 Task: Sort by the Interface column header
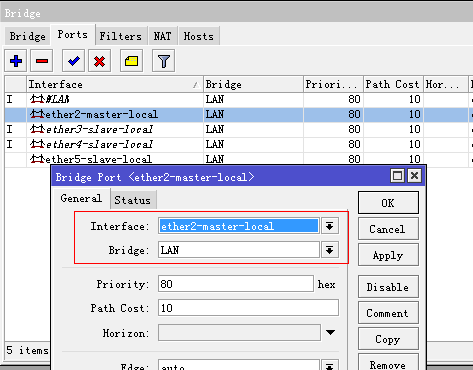coord(115,84)
